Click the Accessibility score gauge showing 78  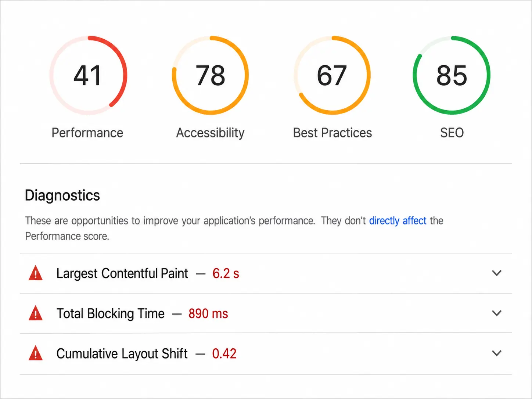point(210,75)
